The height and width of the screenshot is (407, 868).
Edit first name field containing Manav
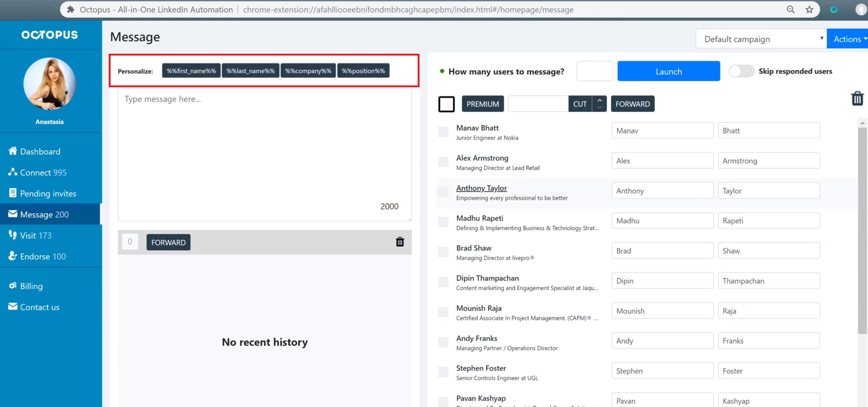pos(662,130)
